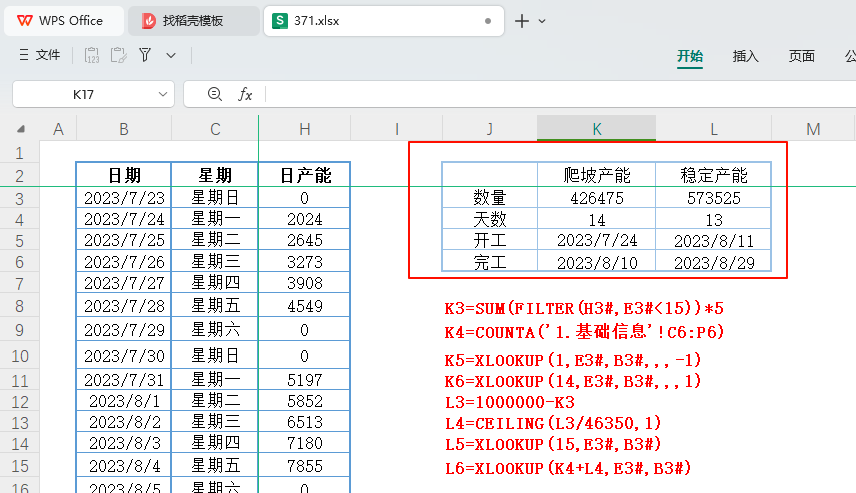Select column I header

(x=396, y=129)
